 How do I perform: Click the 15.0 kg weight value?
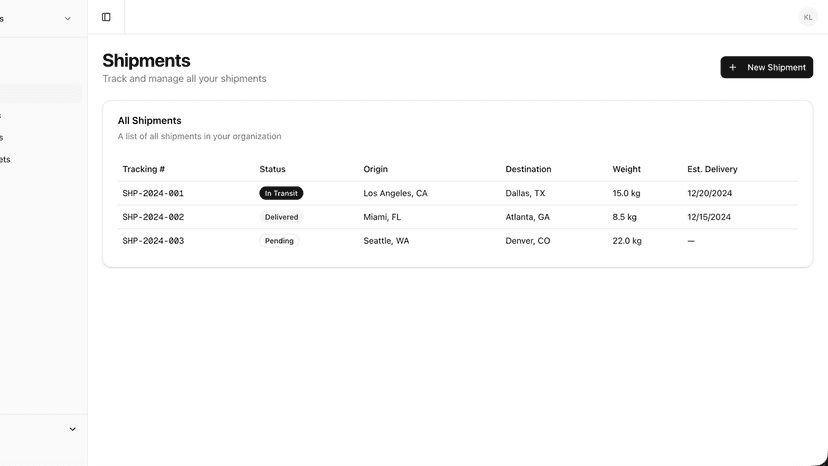pyautogui.click(x=626, y=193)
